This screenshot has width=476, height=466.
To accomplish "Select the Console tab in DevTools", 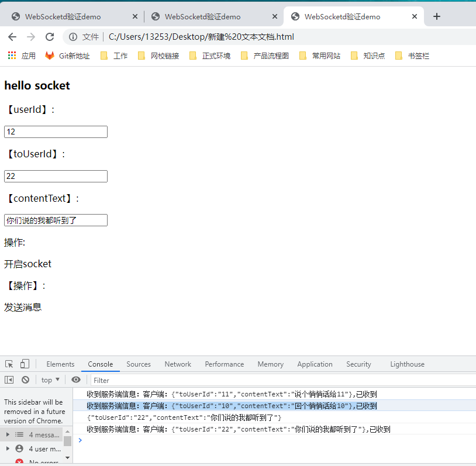I will coord(101,364).
